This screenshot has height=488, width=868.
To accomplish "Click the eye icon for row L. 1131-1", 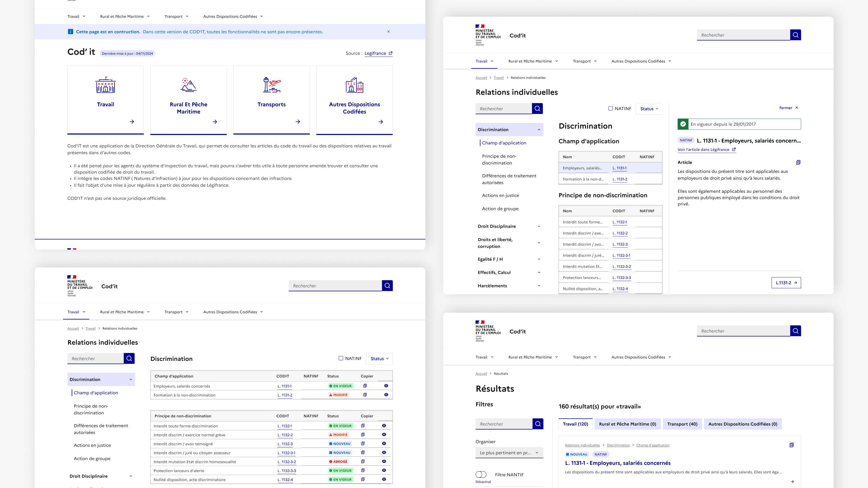I will (x=386, y=386).
